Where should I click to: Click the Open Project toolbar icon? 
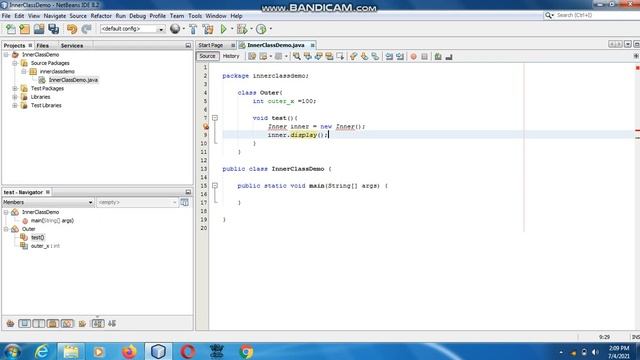[39, 29]
